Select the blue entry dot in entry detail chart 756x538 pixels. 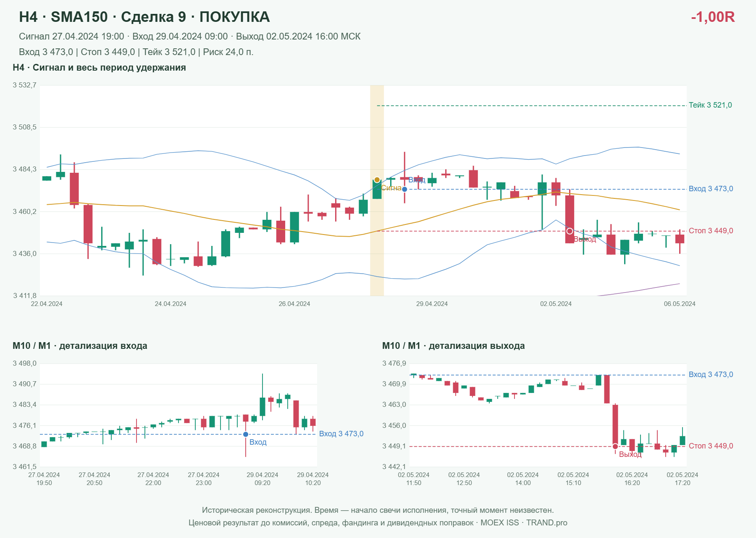click(246, 434)
